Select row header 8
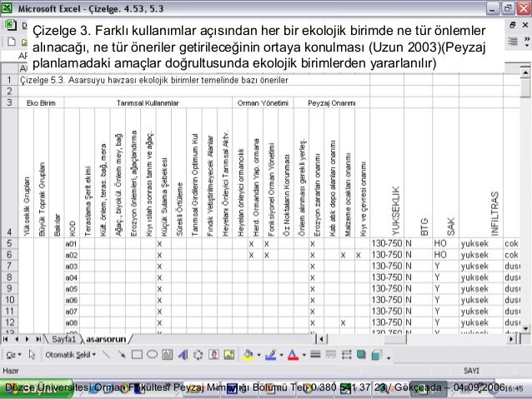This screenshot has height=399, width=532. tap(9, 277)
